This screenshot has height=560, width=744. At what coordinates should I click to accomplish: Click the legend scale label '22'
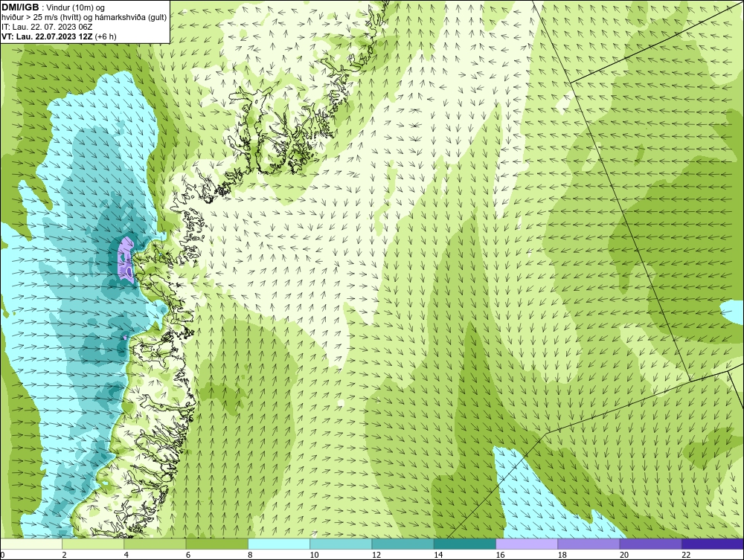coord(686,556)
